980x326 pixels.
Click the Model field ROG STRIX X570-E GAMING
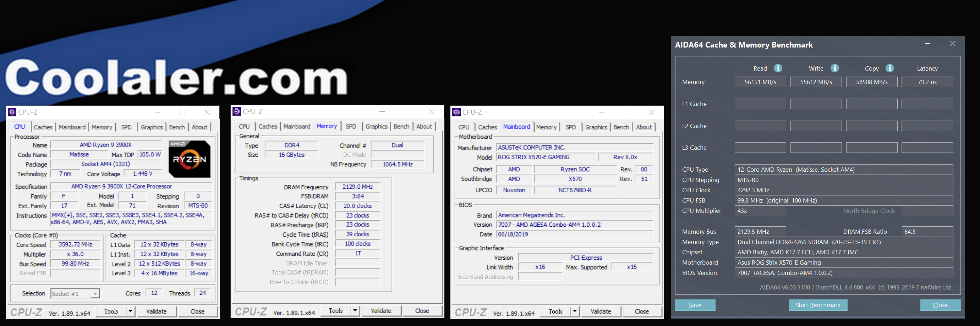tap(546, 157)
